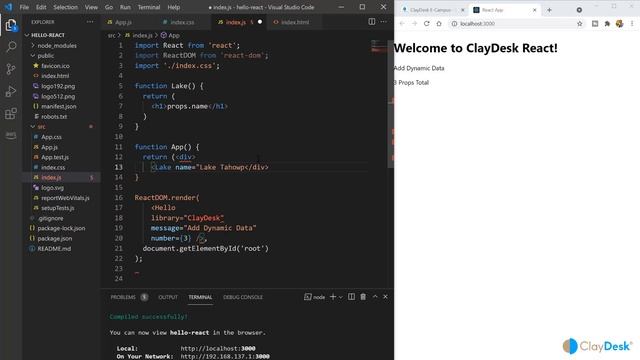Open the Source Control view
Image resolution: width=640 pixels, height=360 pixels.
pyautogui.click(x=11, y=69)
